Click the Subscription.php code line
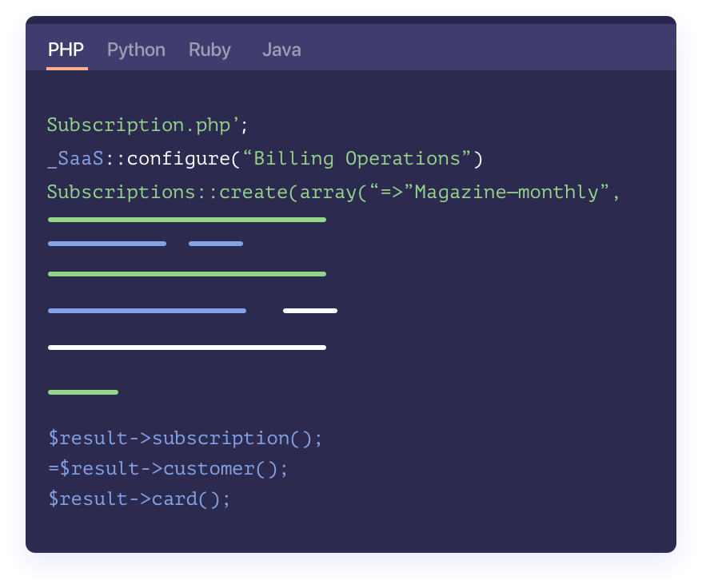This screenshot has width=702, height=588. 148,125
